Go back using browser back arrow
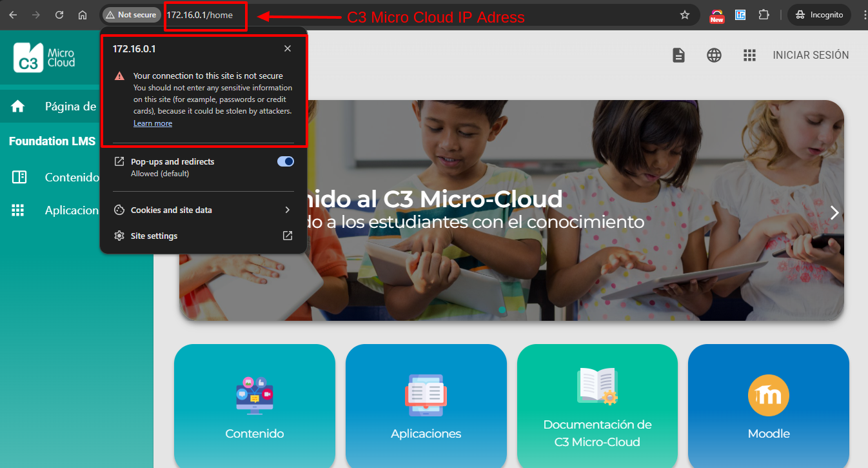This screenshot has width=868, height=468. [x=13, y=15]
